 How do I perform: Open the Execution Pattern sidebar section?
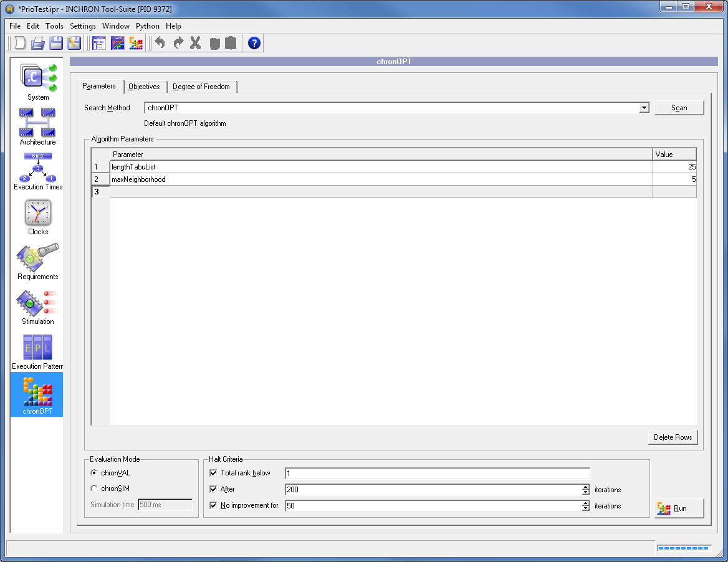pyautogui.click(x=37, y=352)
